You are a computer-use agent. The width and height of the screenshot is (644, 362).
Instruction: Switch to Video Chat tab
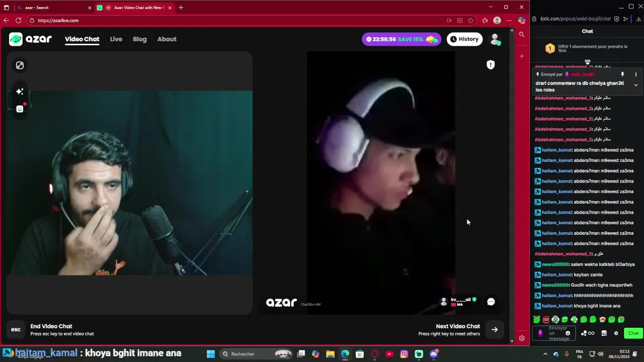pos(82,39)
